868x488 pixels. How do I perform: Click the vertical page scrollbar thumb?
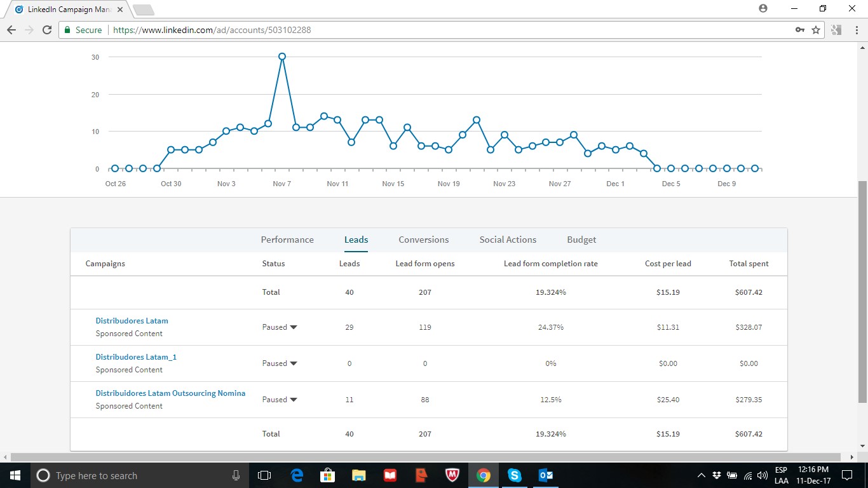pyautogui.click(x=862, y=291)
